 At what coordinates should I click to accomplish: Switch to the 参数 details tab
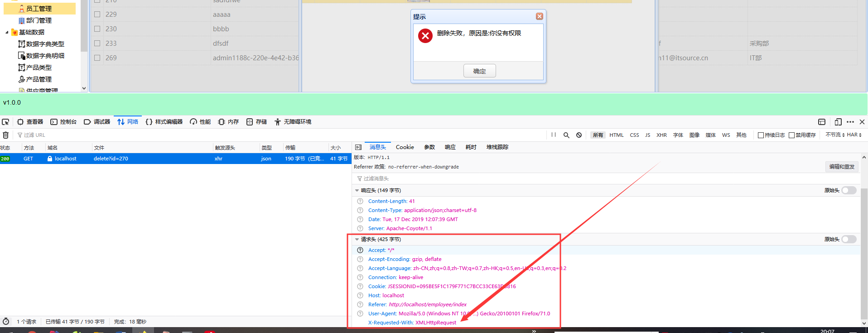pyautogui.click(x=429, y=147)
